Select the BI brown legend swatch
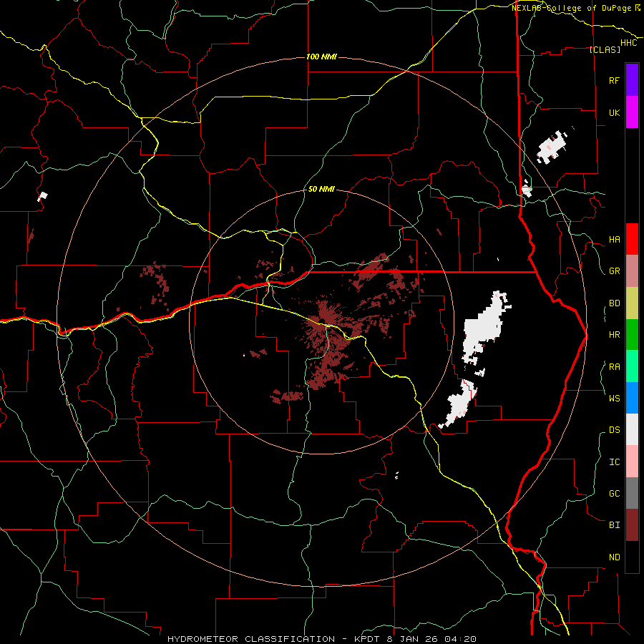The image size is (644, 644). tap(632, 525)
